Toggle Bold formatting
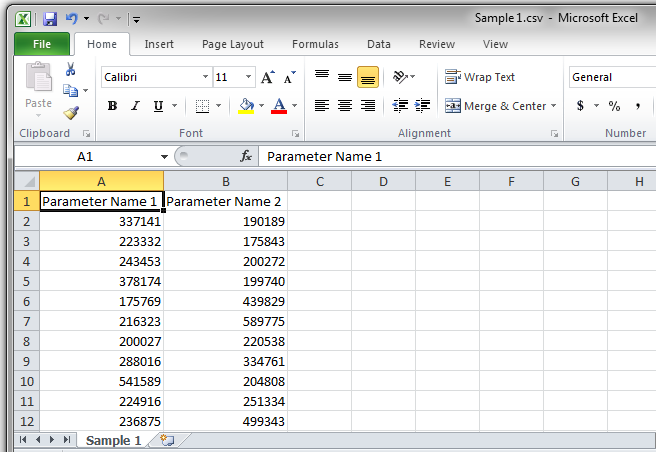656x452 pixels. click(x=112, y=106)
